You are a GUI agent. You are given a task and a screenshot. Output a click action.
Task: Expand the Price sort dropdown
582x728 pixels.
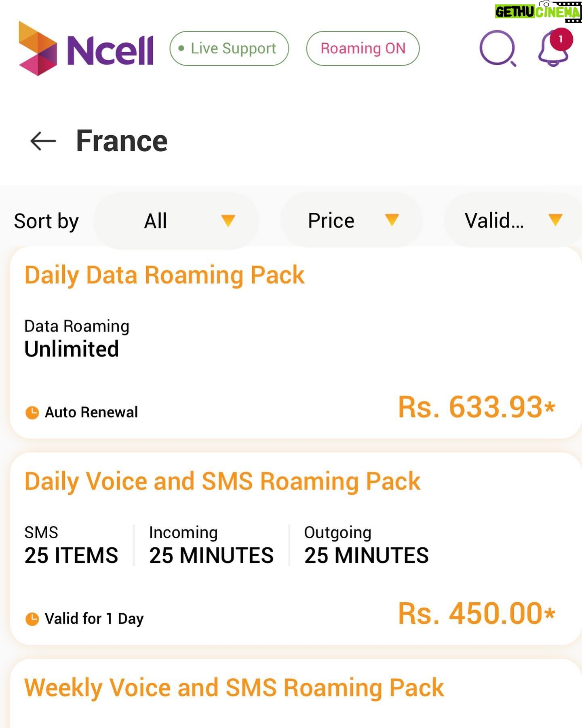coord(352,220)
